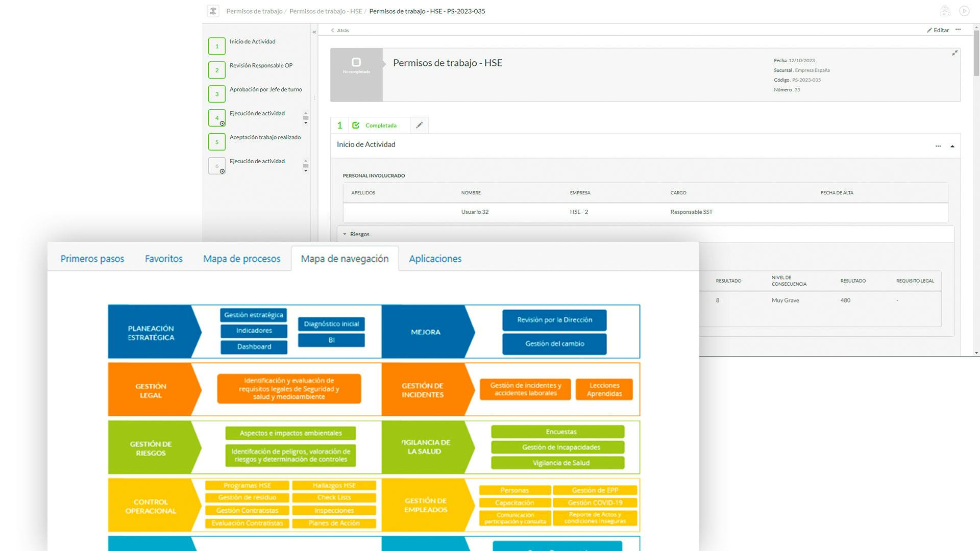The width and height of the screenshot is (980, 551).
Task: Click the Atrás back link
Action: [x=340, y=31]
